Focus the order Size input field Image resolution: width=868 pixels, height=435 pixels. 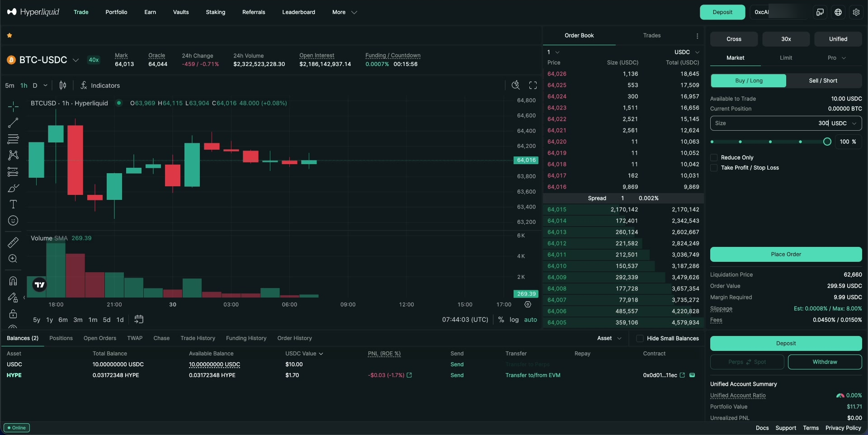tap(786, 123)
